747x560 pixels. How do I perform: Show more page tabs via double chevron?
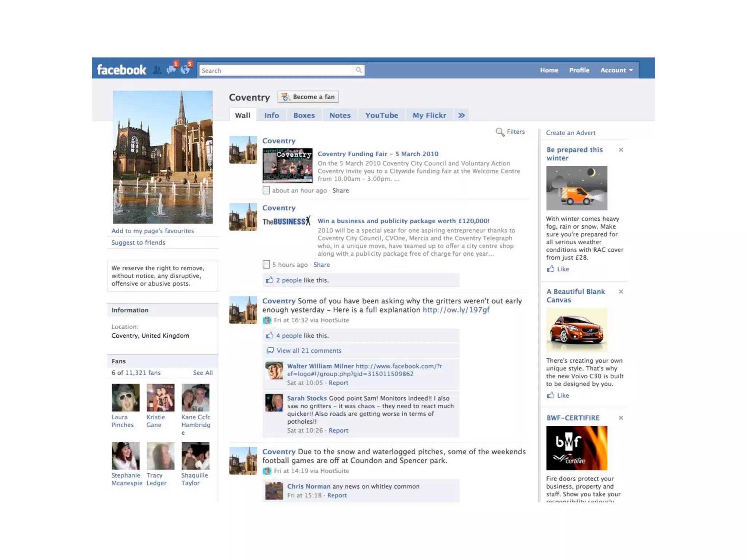461,115
